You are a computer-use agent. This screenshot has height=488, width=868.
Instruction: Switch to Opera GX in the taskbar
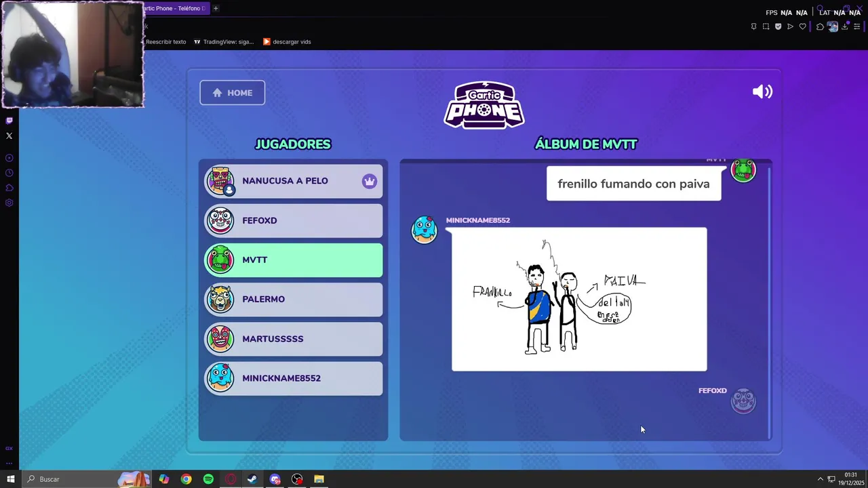click(231, 479)
